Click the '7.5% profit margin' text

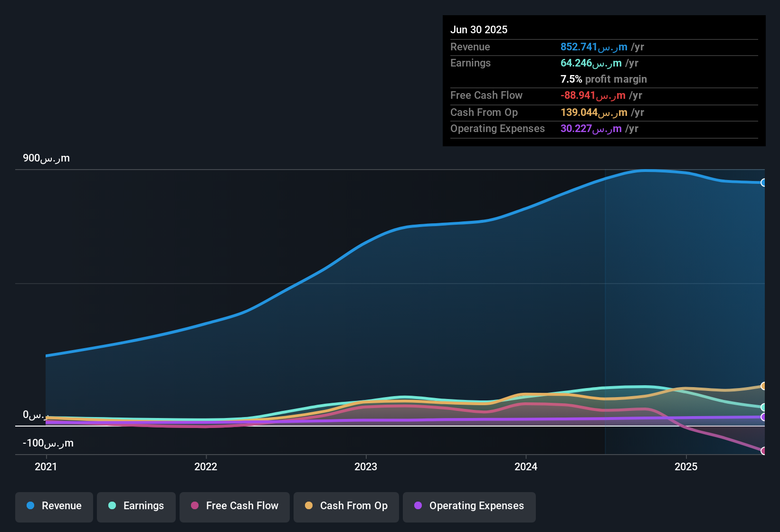pos(604,79)
